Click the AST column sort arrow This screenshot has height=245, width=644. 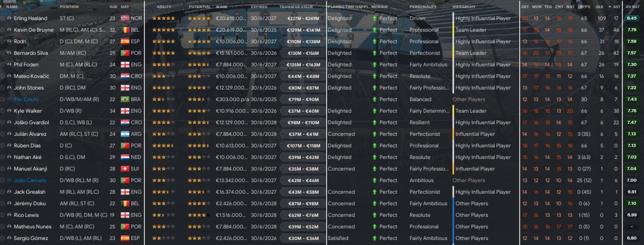click(x=610, y=7)
